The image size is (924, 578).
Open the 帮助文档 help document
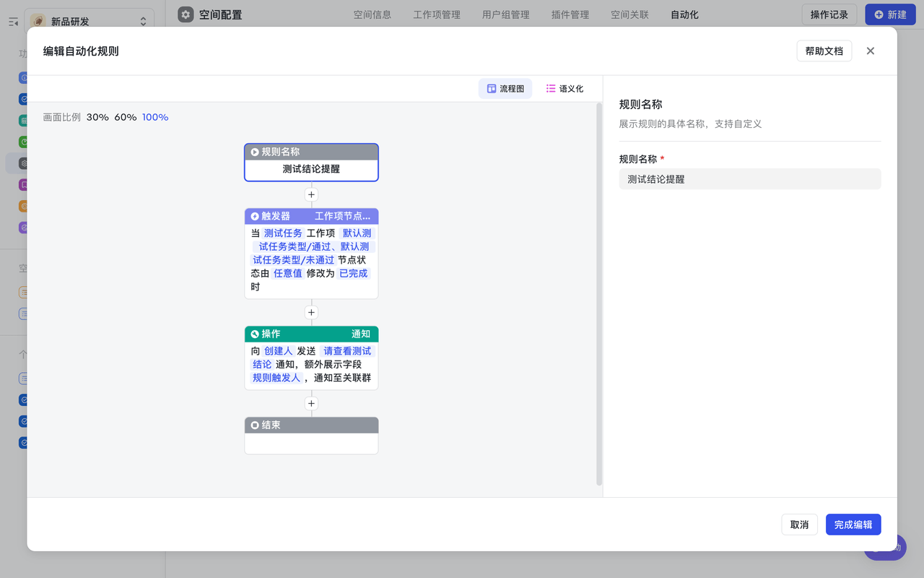click(x=824, y=51)
